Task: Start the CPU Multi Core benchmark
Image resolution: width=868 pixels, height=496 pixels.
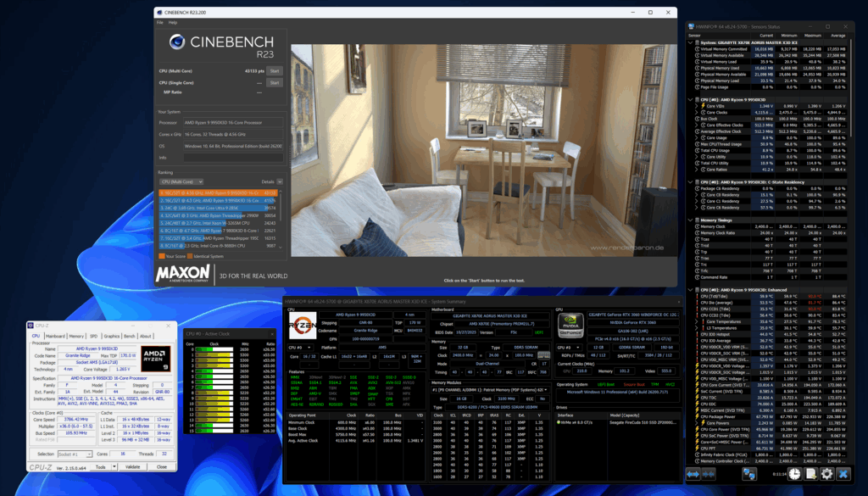Action: 274,70
